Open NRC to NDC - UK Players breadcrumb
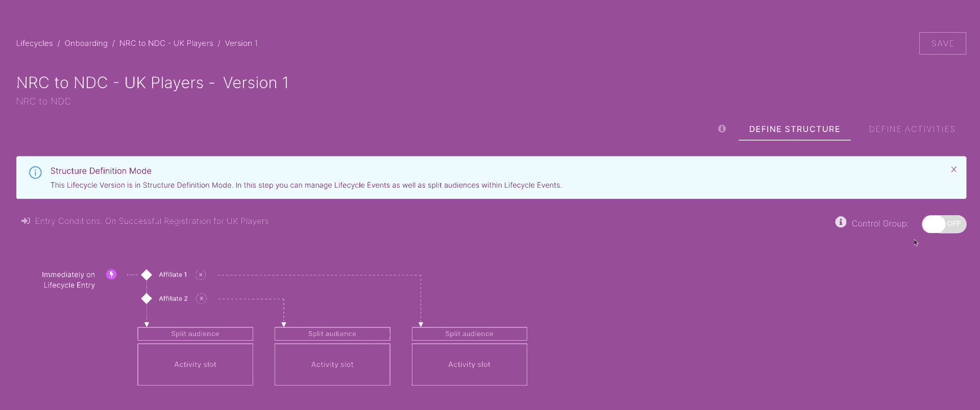This screenshot has width=980, height=410. tap(166, 43)
